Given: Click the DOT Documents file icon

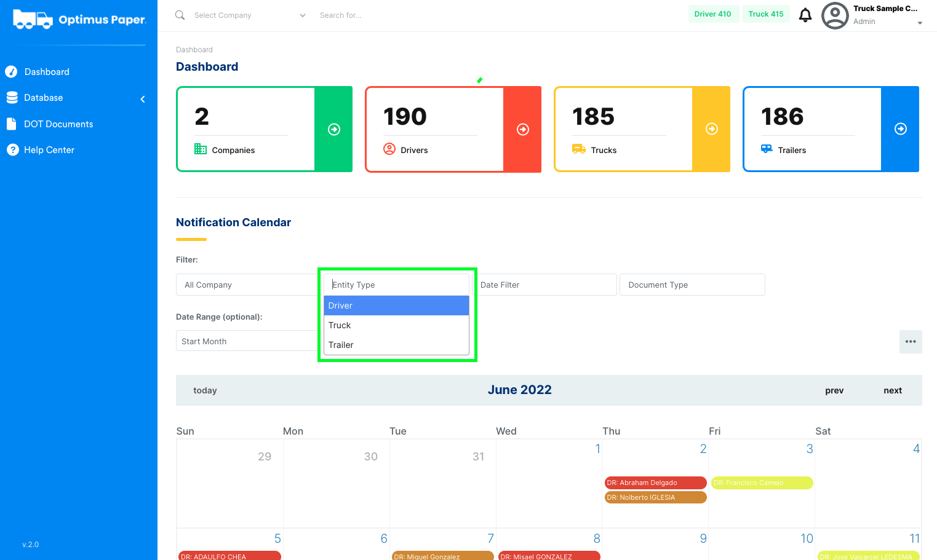Looking at the screenshot, I should click(11, 124).
